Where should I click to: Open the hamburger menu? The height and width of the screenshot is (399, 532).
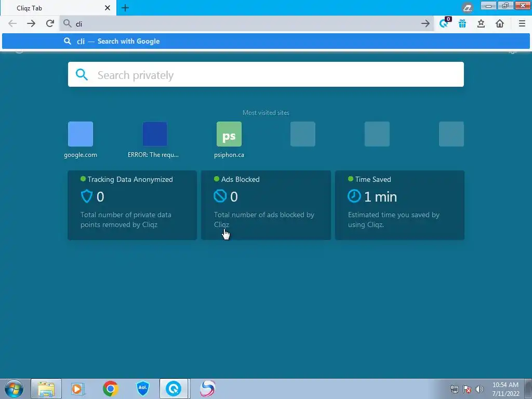click(x=522, y=23)
